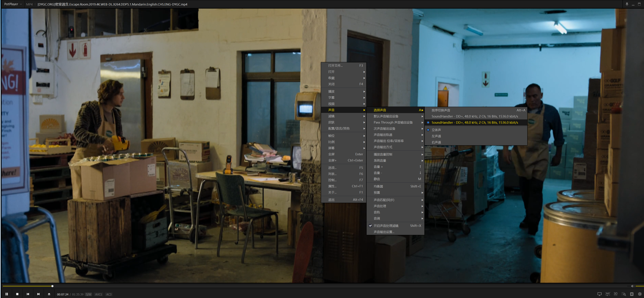Open the PotPlayer main menu dropdown

pyautogui.click(x=13, y=4)
